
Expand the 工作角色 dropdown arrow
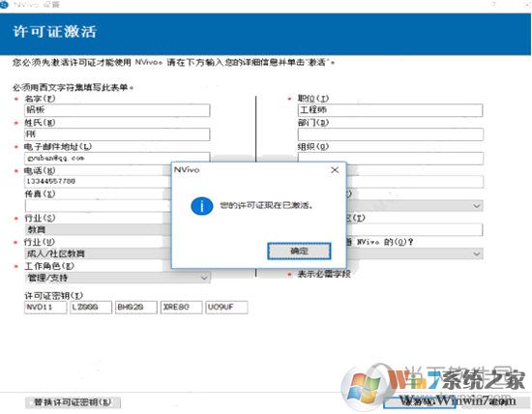tap(204, 278)
